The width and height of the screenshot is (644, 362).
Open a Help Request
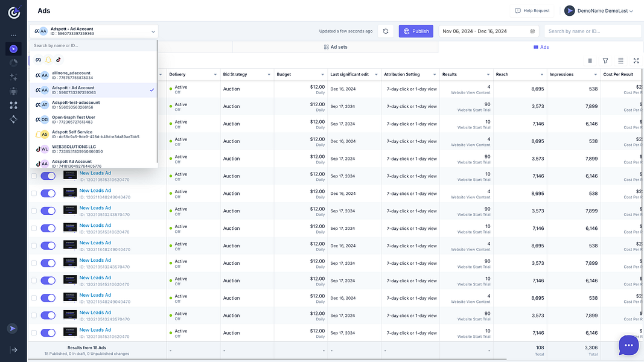[x=532, y=11]
